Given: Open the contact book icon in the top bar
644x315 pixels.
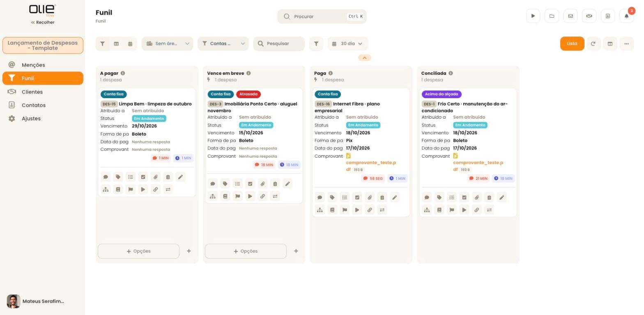Looking at the screenshot, I should [608, 16].
